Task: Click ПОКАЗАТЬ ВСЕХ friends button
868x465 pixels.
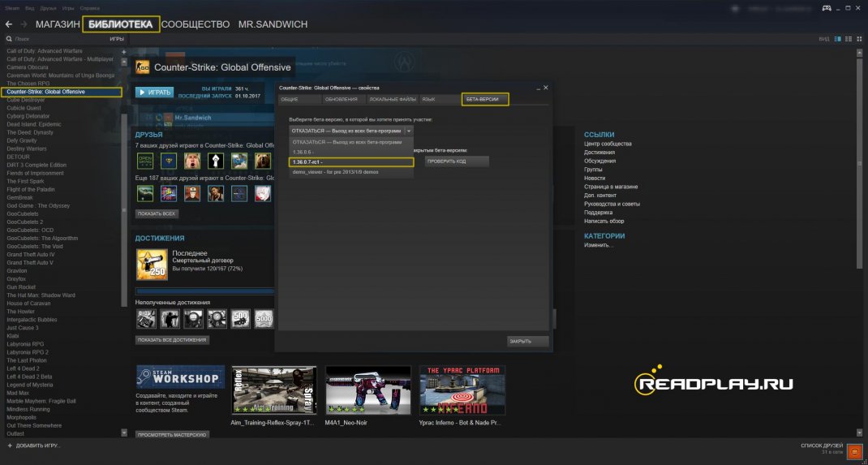Action: 157,213
